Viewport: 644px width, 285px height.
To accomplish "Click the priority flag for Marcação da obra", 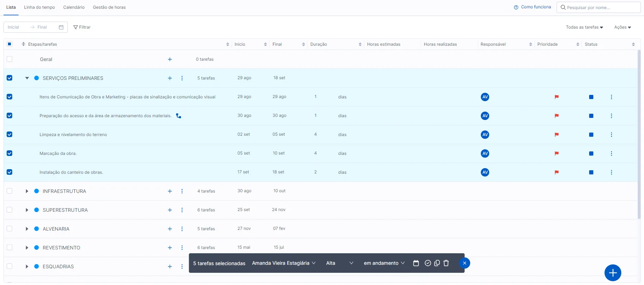I will [557, 153].
